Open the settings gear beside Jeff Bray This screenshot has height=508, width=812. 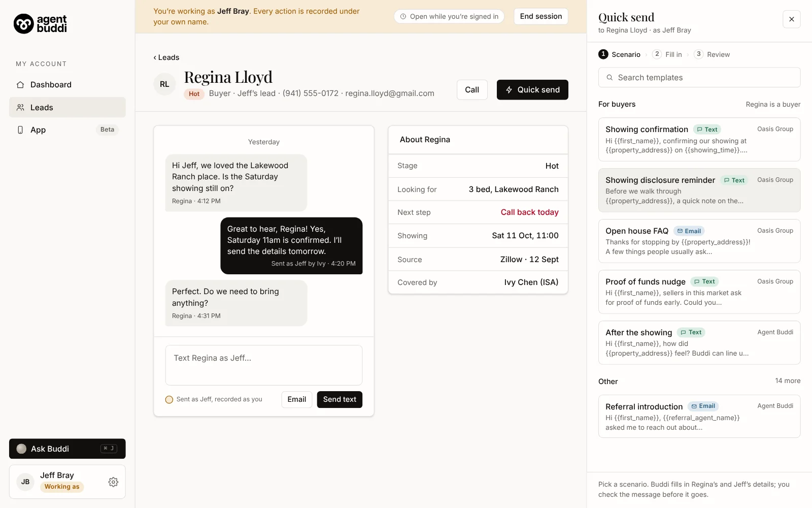pyautogui.click(x=113, y=482)
